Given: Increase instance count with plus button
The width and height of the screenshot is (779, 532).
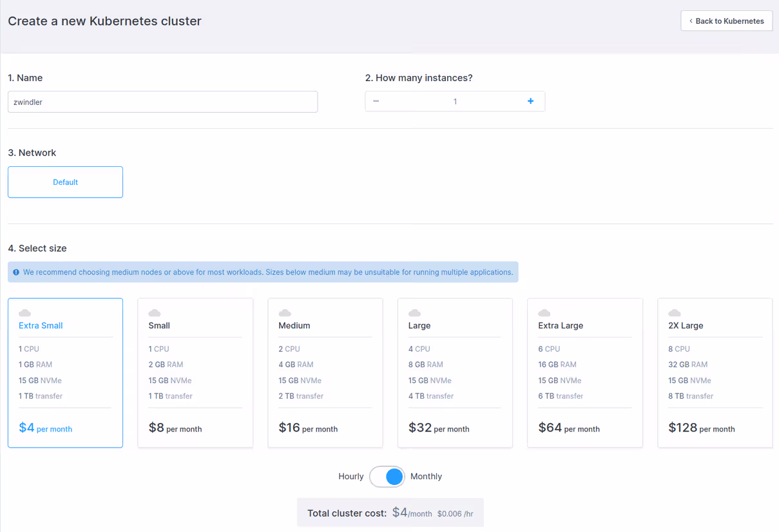Looking at the screenshot, I should point(530,101).
